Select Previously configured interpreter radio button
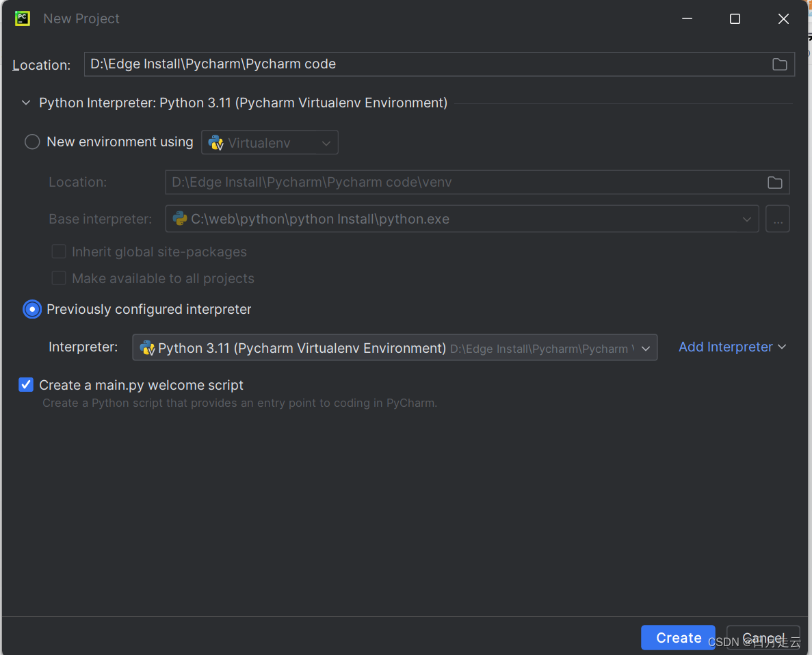This screenshot has height=655, width=812. 32,309
